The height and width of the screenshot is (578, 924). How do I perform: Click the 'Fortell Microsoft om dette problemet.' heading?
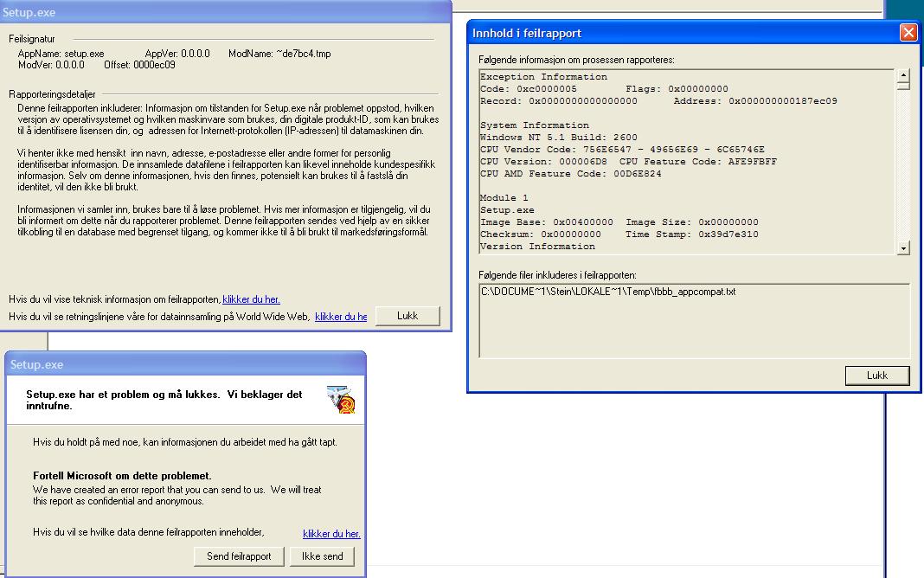pyautogui.click(x=122, y=476)
